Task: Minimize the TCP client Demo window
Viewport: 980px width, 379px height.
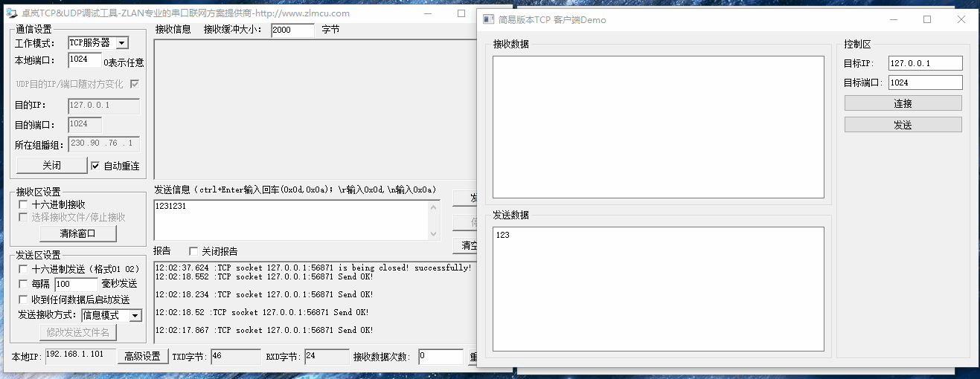Action: coord(893,20)
